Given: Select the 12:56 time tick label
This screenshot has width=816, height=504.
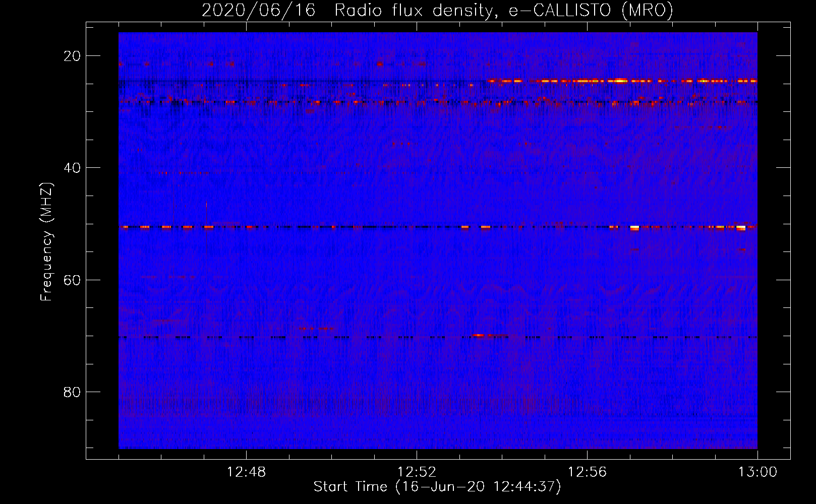Looking at the screenshot, I should pos(588,472).
